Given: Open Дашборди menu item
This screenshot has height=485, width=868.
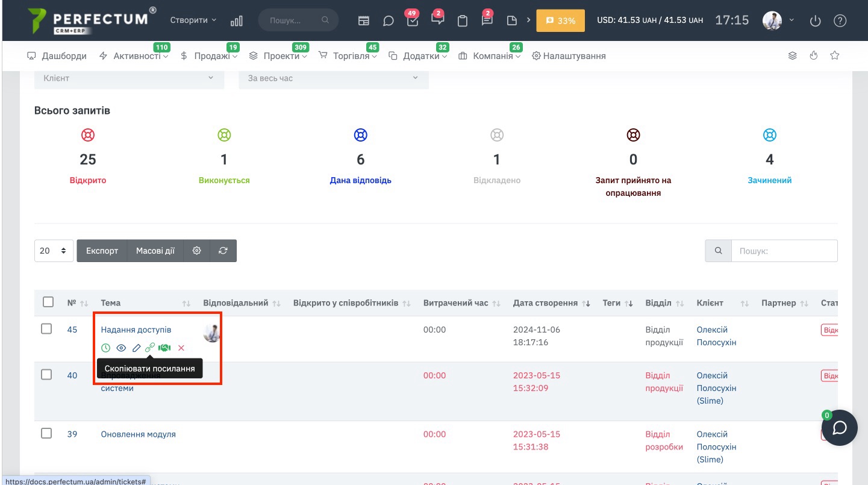Looking at the screenshot, I should pyautogui.click(x=57, y=56).
